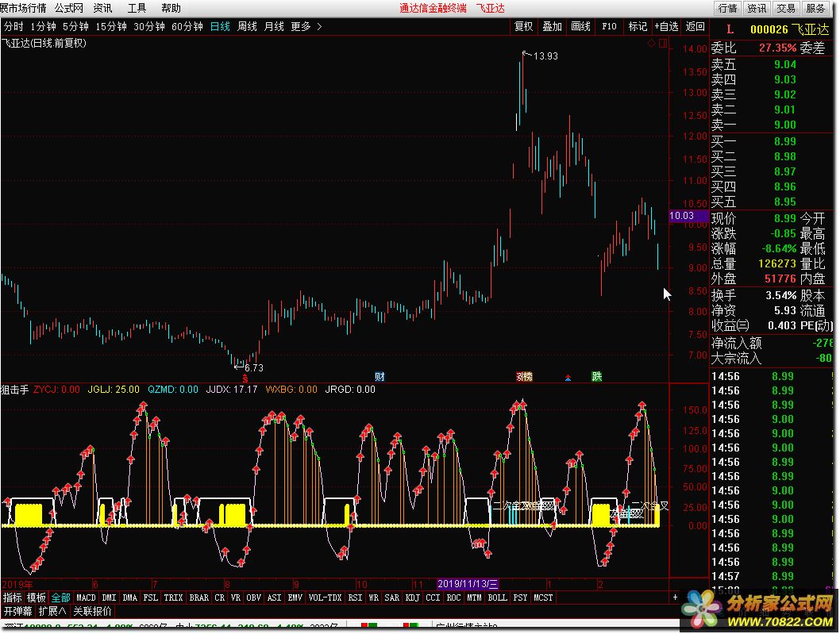Add stock to watchlist with +自选
840x634 pixels.
click(666, 26)
